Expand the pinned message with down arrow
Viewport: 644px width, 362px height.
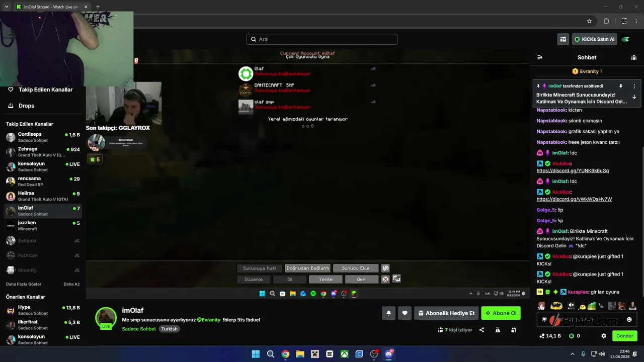tap(634, 97)
